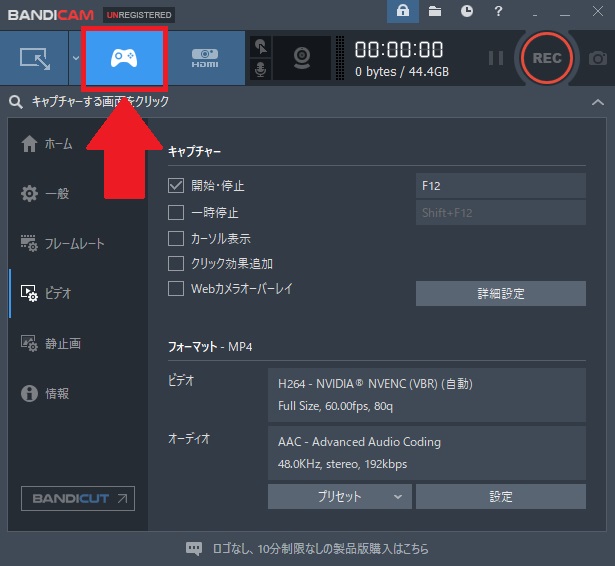This screenshot has width=615, height=566.
Task: Enable the クリック効果追加 checkbox
Action: click(176, 263)
